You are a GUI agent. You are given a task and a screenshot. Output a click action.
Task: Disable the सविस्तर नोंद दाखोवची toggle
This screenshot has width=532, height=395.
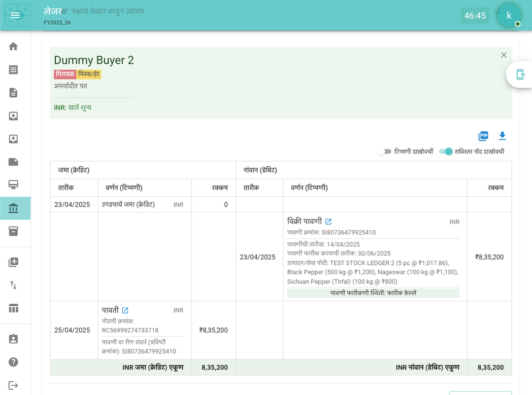(445, 151)
